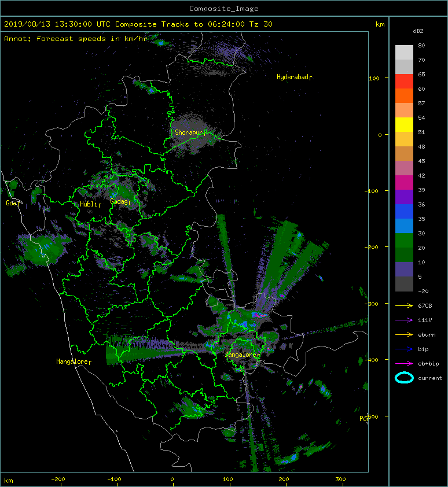448x487 pixels.
Task: Click the '57' dBZ scale value
Action: [421, 104]
